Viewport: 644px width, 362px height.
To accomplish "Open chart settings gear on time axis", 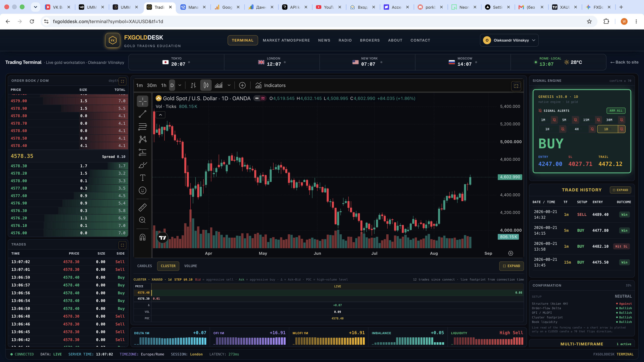I will pos(511,253).
